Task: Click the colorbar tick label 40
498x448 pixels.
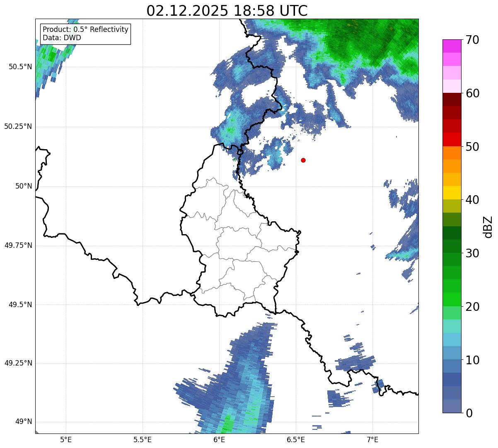Action: click(472, 200)
